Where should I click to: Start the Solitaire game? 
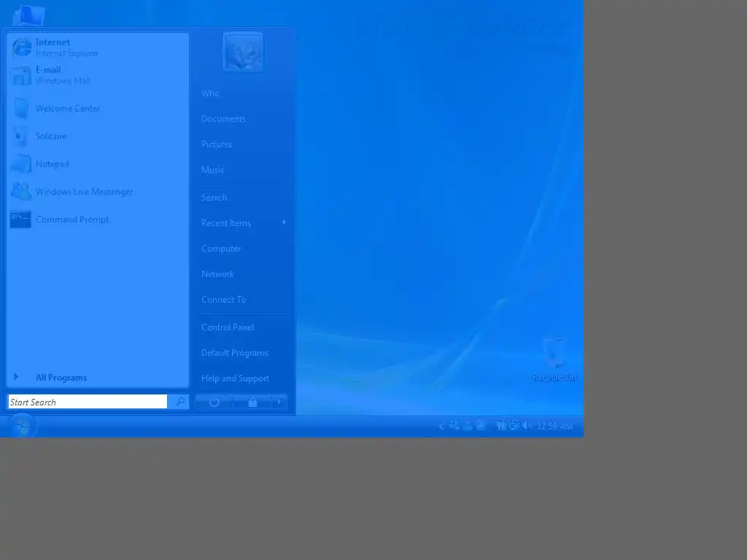tap(98, 136)
